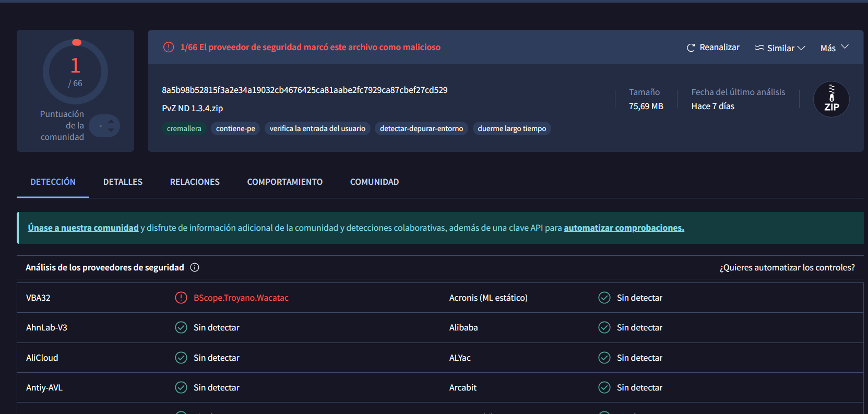Click the info icon beside Análisis de los proveedores
This screenshot has height=414, width=868.
click(x=195, y=267)
